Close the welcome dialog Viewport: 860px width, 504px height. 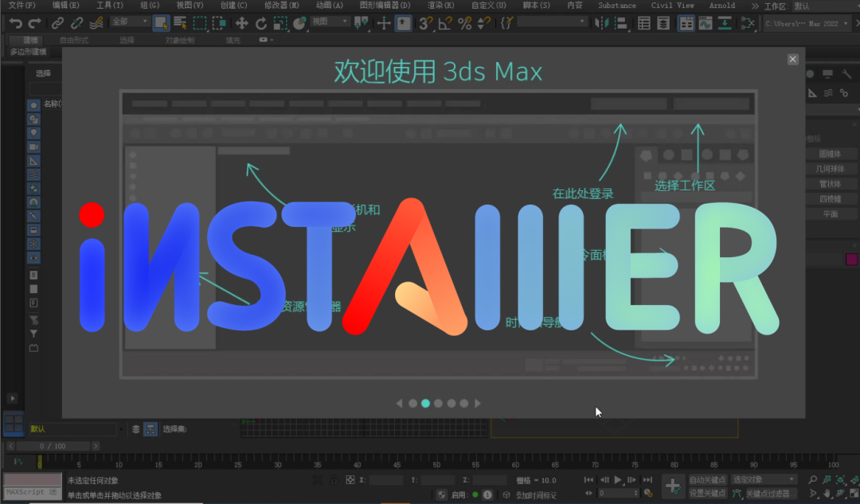792,59
